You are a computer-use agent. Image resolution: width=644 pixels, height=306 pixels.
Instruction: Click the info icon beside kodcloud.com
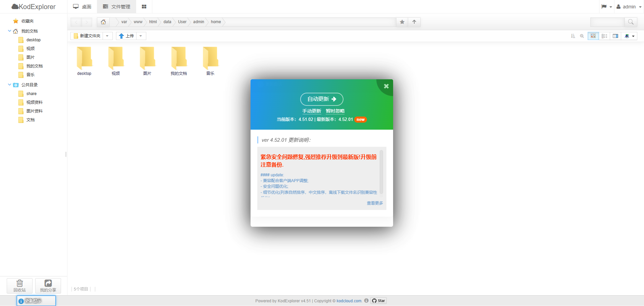click(x=366, y=301)
